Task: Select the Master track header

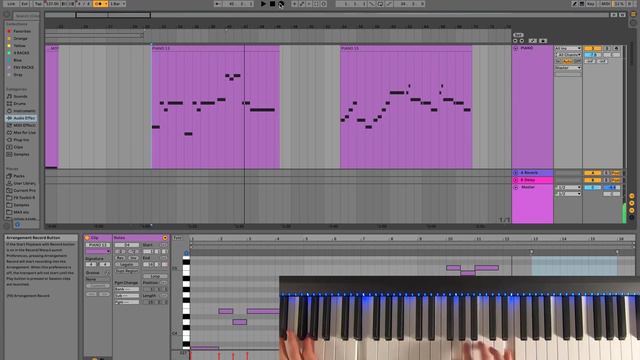Action: pos(533,187)
